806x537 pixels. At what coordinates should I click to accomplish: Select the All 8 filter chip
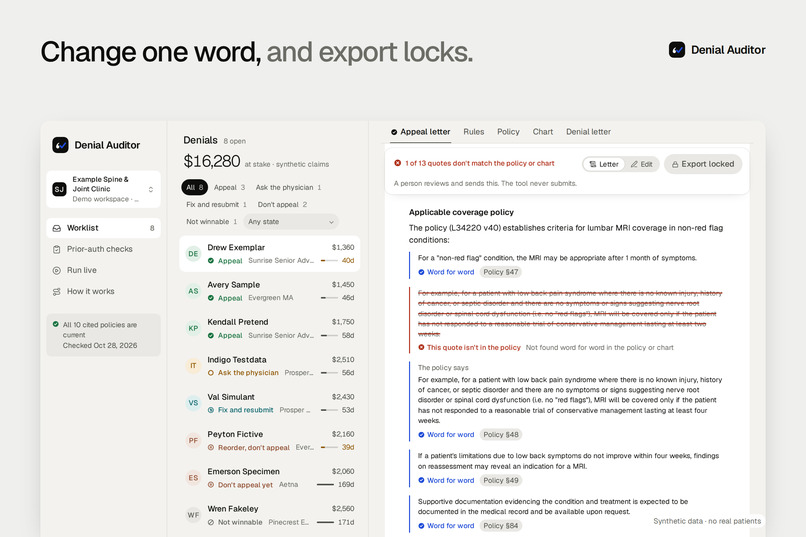pos(194,188)
